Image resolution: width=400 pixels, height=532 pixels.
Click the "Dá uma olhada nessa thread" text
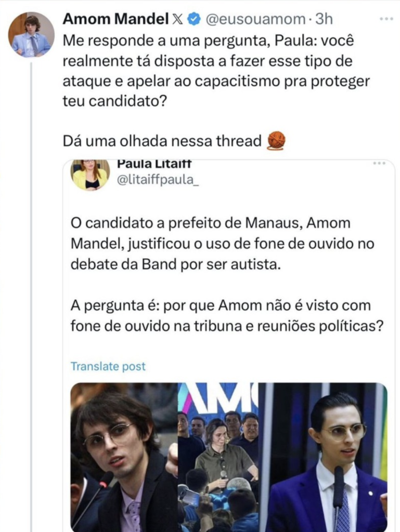point(162,141)
